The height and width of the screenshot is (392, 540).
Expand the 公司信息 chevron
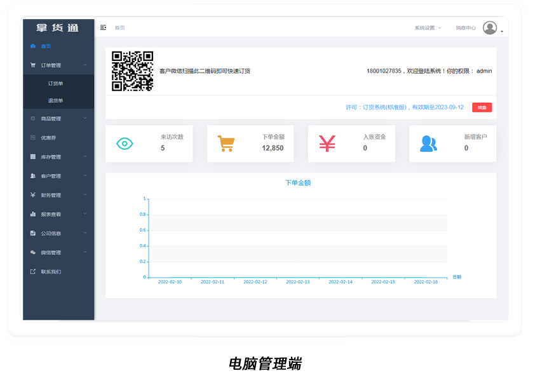point(85,233)
